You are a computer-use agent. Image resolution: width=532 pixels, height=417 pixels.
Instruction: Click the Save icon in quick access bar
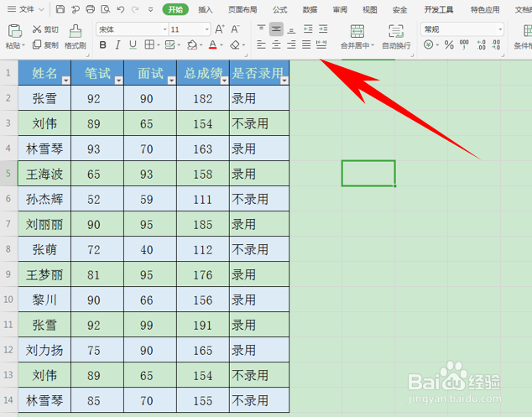click(x=60, y=9)
